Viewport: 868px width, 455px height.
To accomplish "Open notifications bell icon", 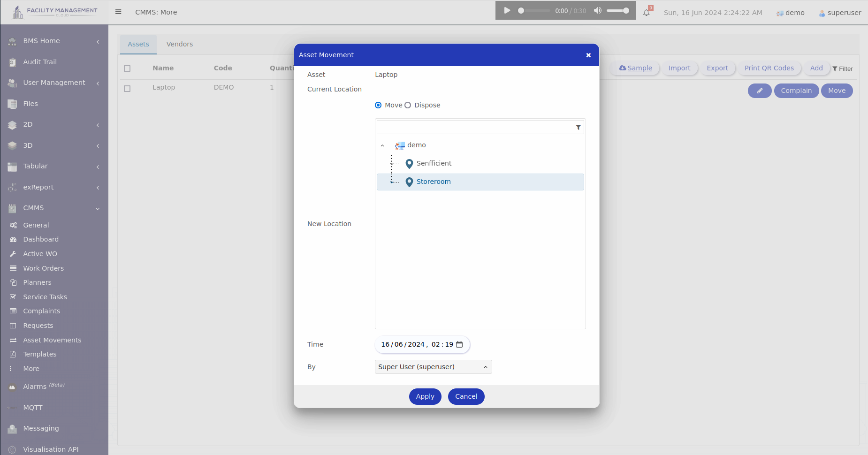I will coord(647,12).
